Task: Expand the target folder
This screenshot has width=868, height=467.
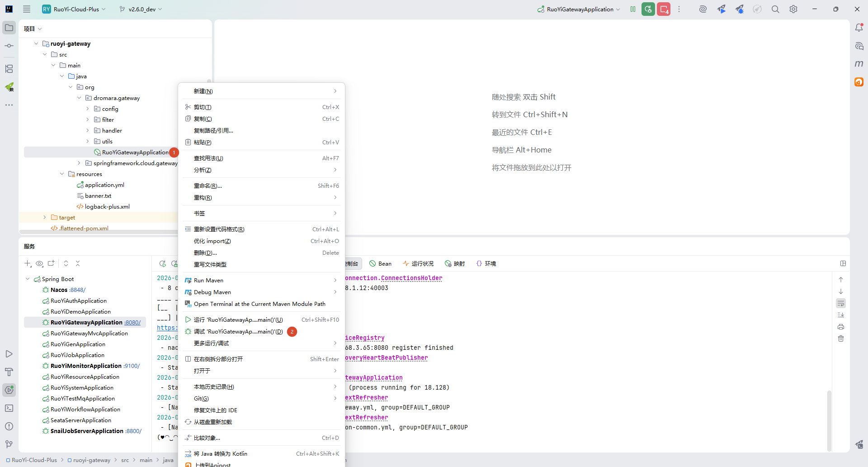Action: 45,218
